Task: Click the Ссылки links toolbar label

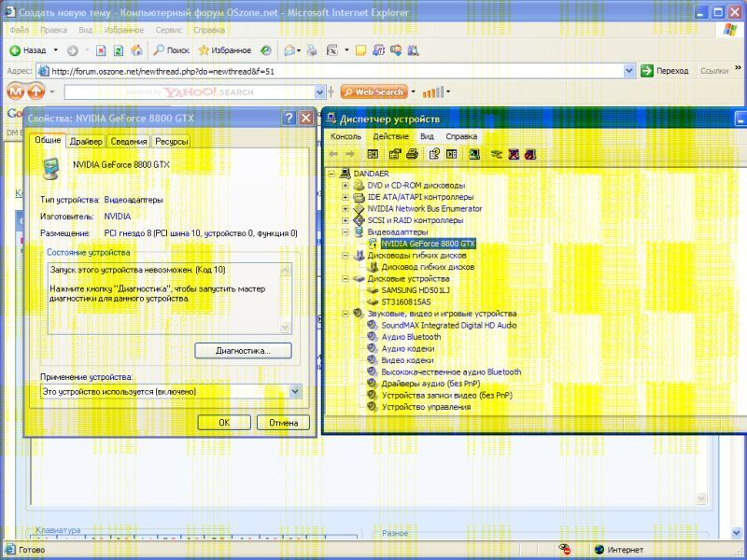Action: [x=714, y=71]
